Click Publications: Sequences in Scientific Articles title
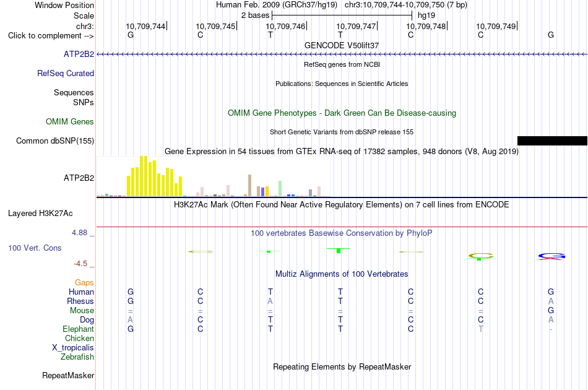Screen dimensions: 588x390 click(x=342, y=84)
